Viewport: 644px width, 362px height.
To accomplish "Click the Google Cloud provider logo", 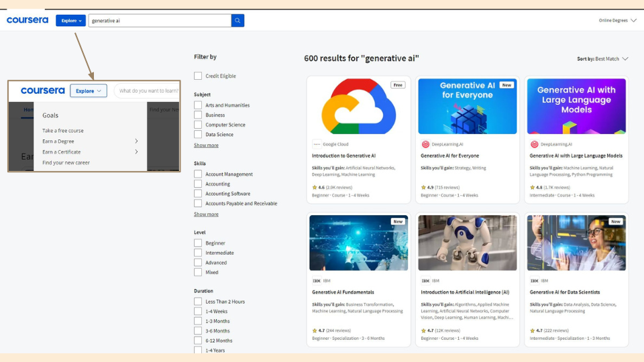I will [317, 144].
